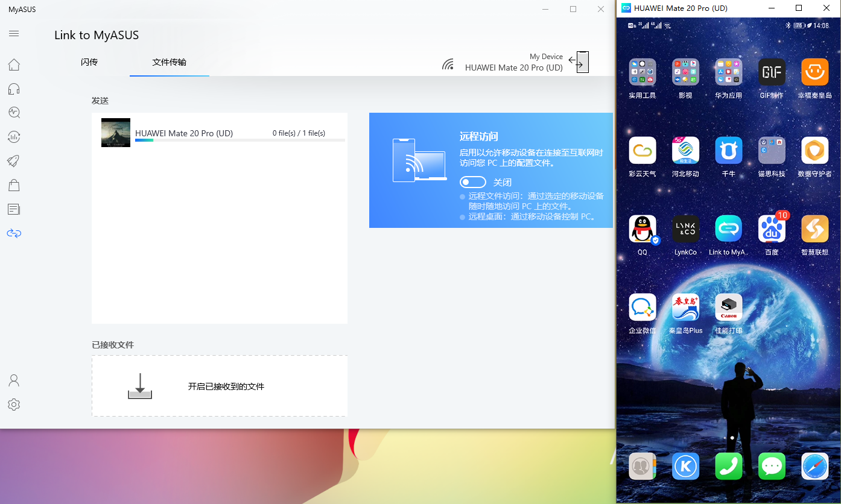Open the Live Update sidebar icon
The height and width of the screenshot is (504, 841).
pyautogui.click(x=14, y=136)
